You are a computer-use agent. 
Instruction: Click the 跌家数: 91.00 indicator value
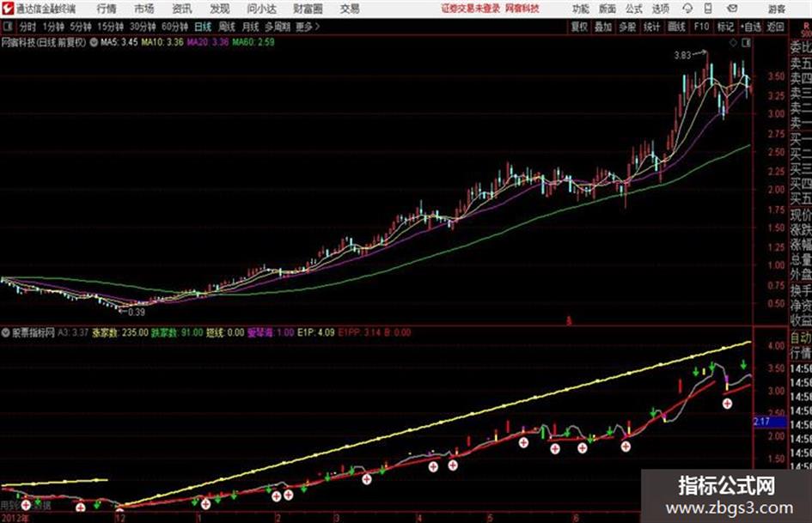(x=177, y=332)
